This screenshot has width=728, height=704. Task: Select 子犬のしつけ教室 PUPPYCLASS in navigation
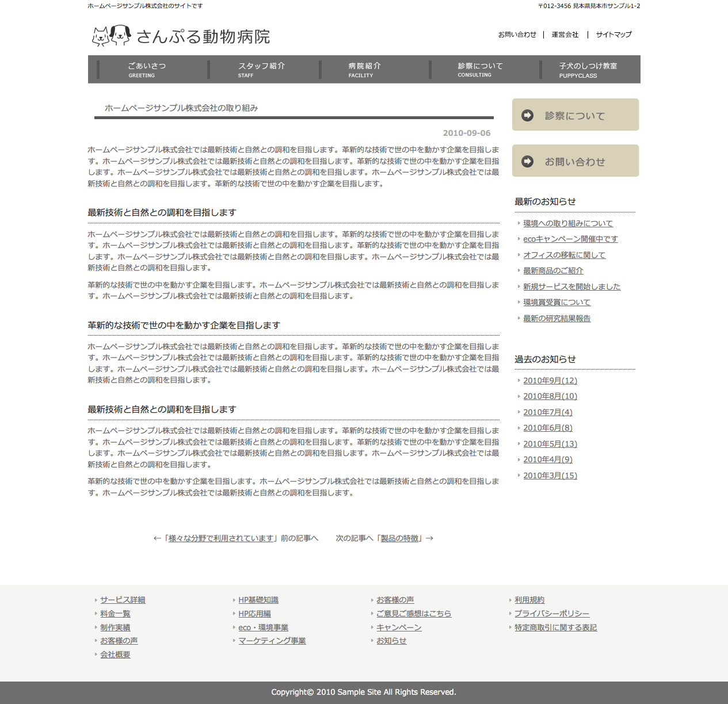click(x=588, y=70)
